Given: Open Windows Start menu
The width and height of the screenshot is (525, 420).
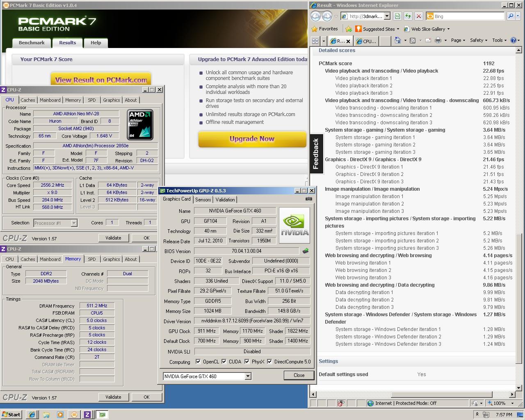Looking at the screenshot, I should 11,415.
